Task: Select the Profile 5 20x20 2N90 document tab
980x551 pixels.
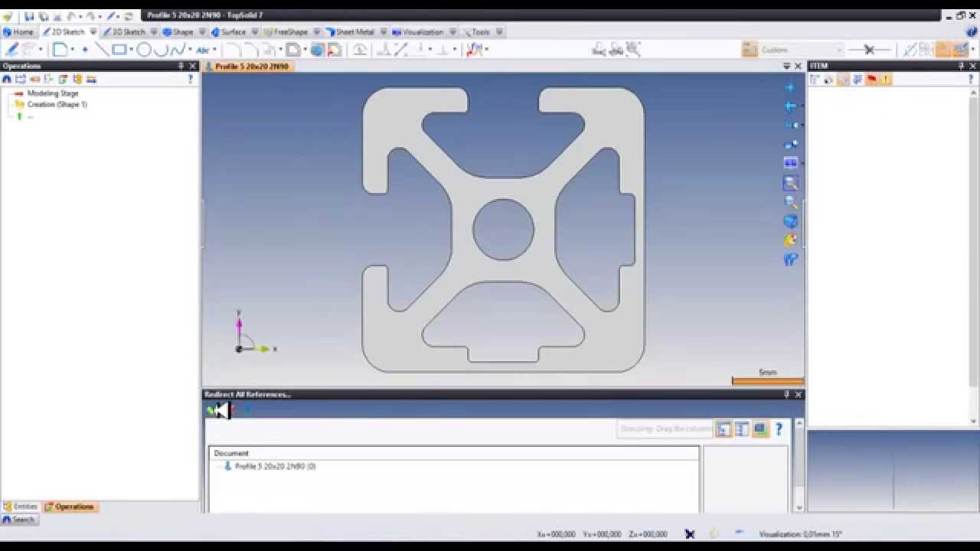Action: (248, 67)
